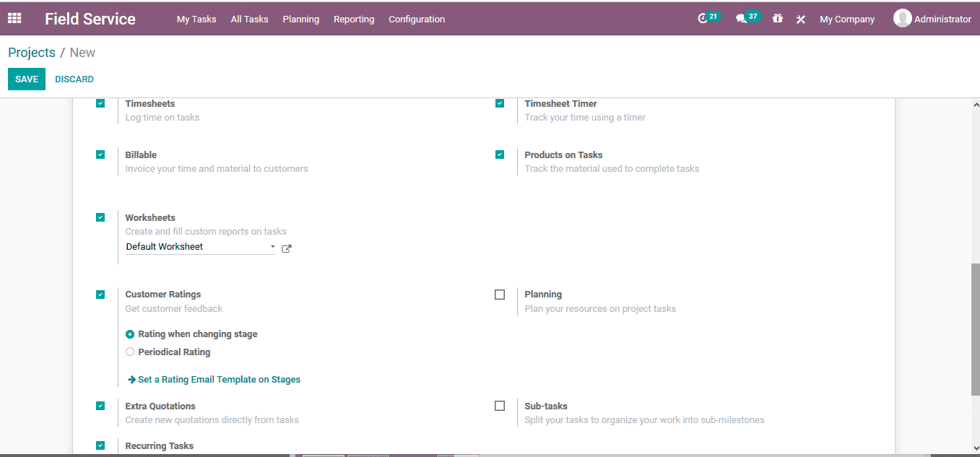
Task: Enable the Sub-tasks checkbox
Action: pyautogui.click(x=500, y=406)
